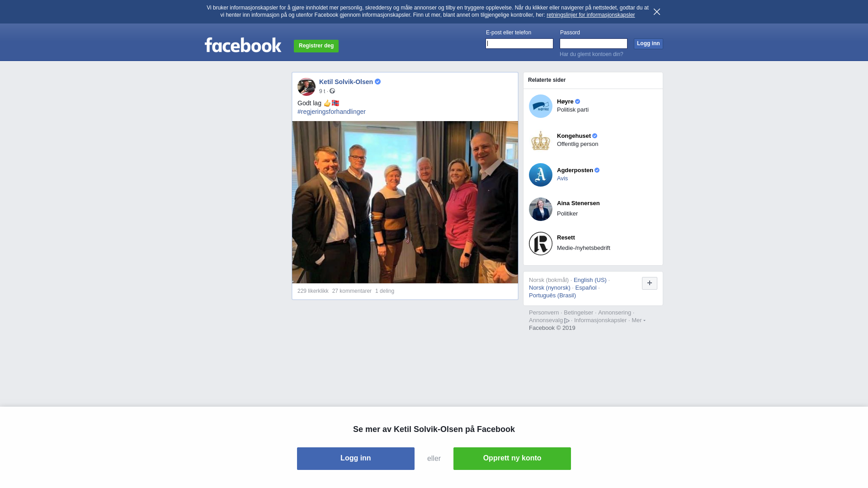Image resolution: width=868 pixels, height=488 pixels.
Task: Open the Kongehuset crown icon
Action: pyautogui.click(x=541, y=141)
